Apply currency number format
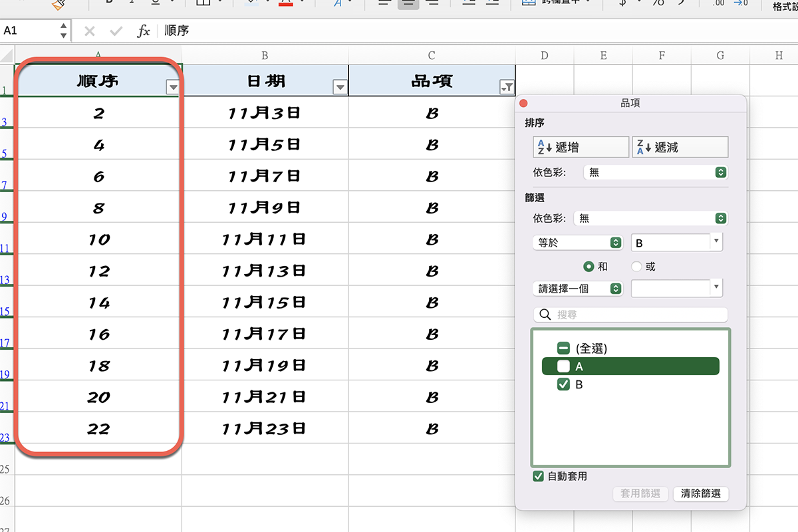 (622, 4)
